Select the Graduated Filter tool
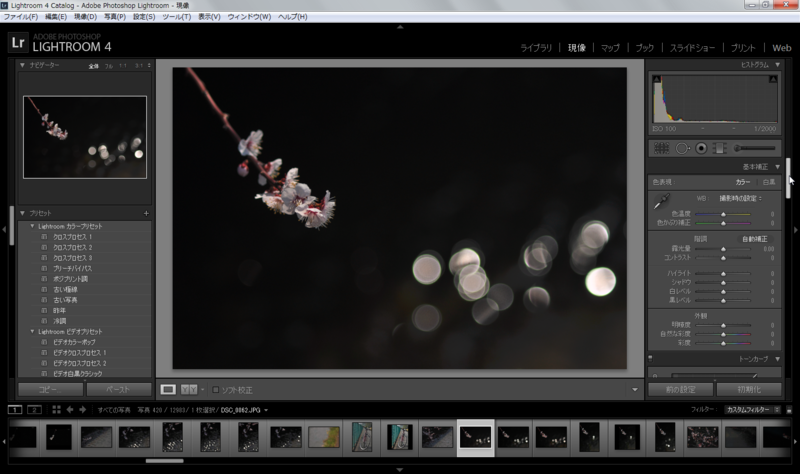This screenshot has width=800, height=474. point(719,148)
